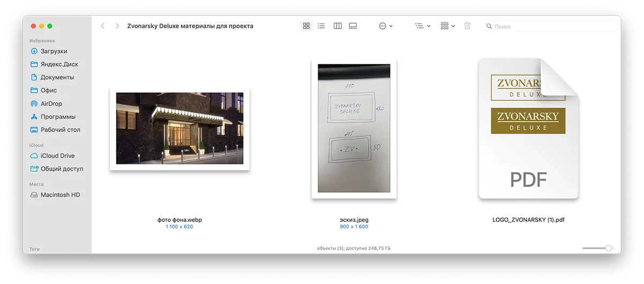Open Документы in the sidebar
The height and width of the screenshot is (284, 644).
57,77
